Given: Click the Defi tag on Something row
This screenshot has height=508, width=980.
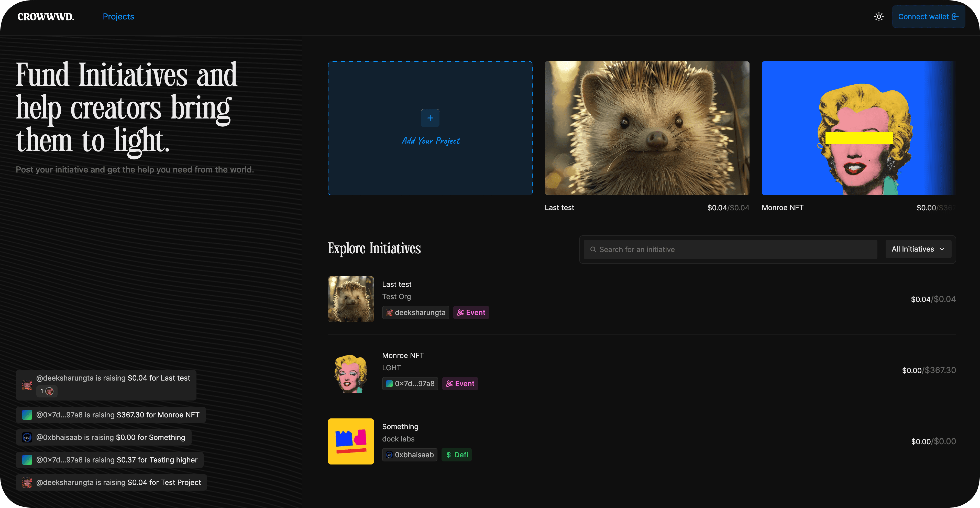Looking at the screenshot, I should coord(457,455).
